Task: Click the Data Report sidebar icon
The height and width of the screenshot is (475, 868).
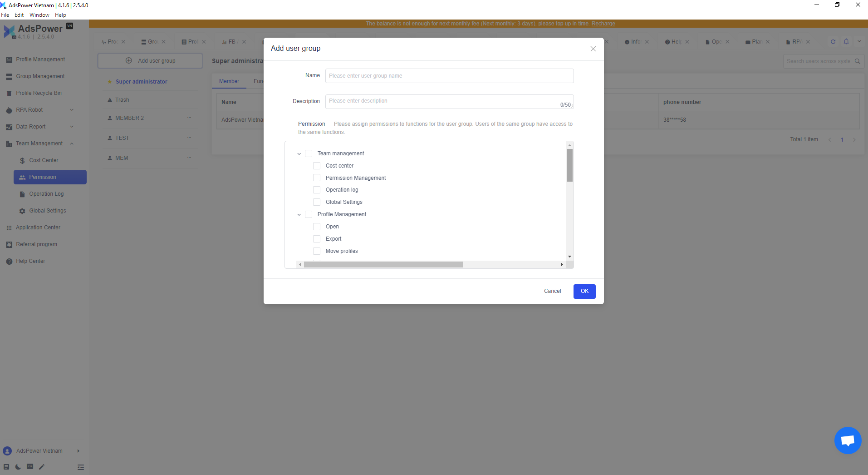Action: tap(9, 127)
